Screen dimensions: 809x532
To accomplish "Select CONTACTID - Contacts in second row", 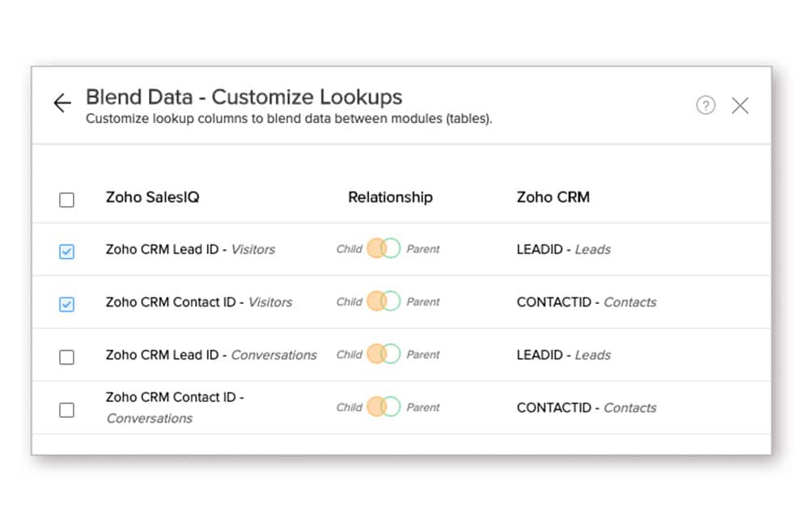I will (586, 302).
